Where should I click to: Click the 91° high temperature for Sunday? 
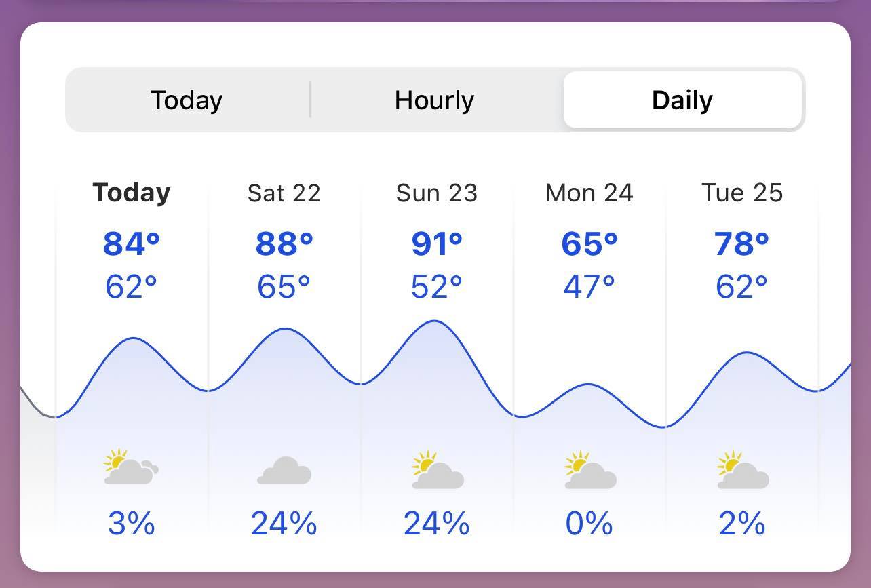pyautogui.click(x=437, y=243)
